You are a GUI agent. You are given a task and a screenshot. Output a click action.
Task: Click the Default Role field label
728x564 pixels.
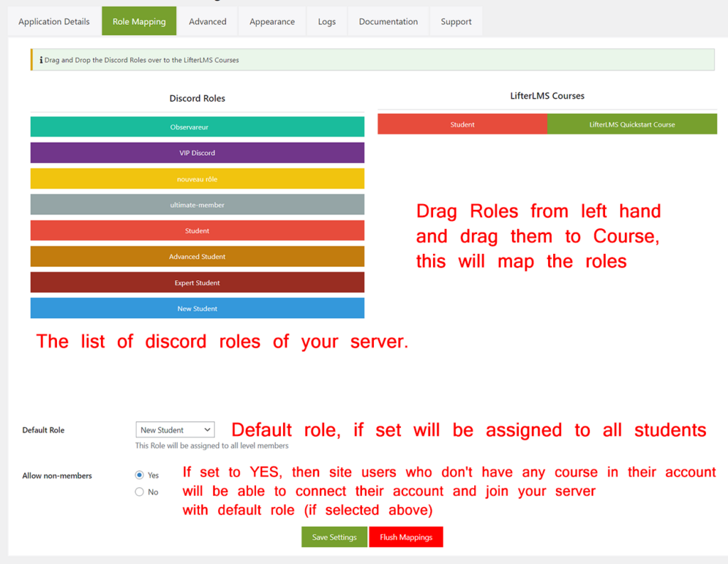(x=43, y=430)
